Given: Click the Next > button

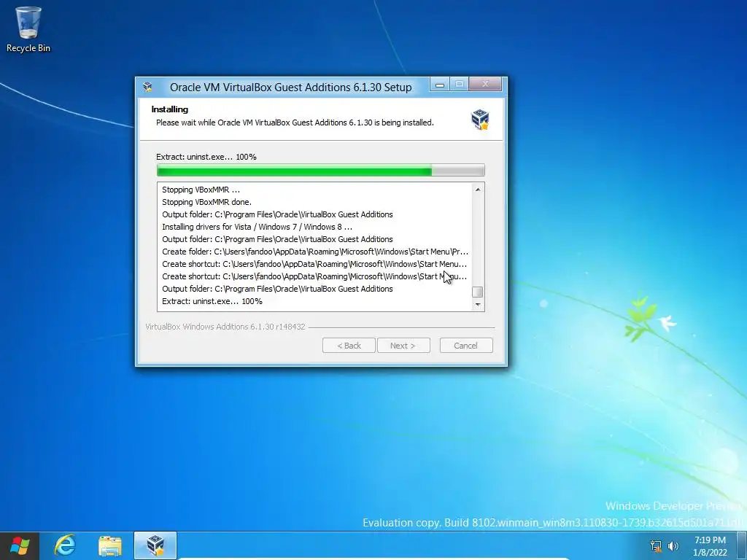Looking at the screenshot, I should click(x=403, y=346).
